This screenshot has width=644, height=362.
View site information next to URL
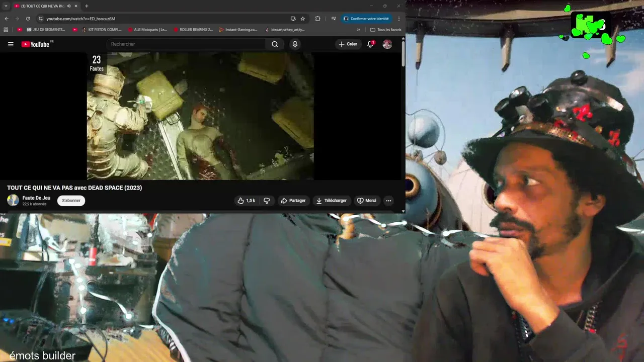(41, 19)
